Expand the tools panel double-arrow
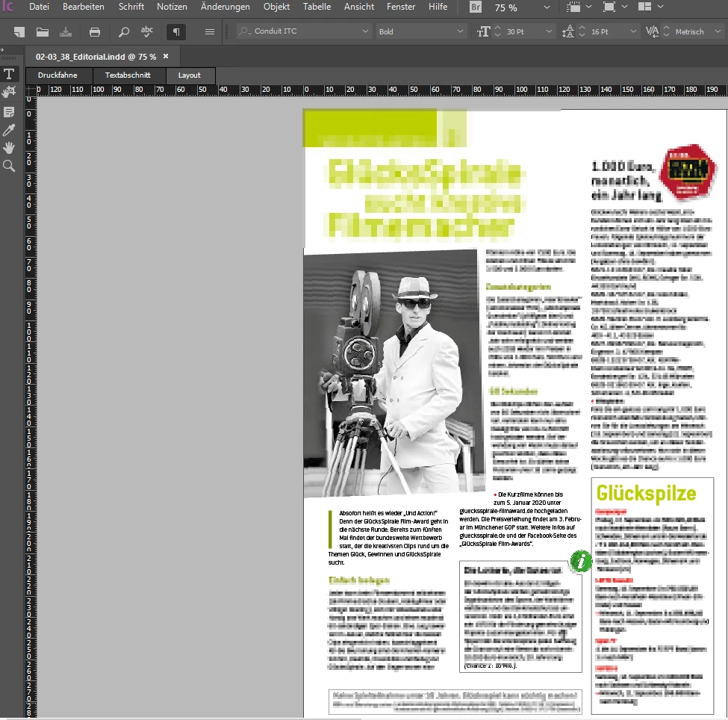 click(x=2, y=50)
